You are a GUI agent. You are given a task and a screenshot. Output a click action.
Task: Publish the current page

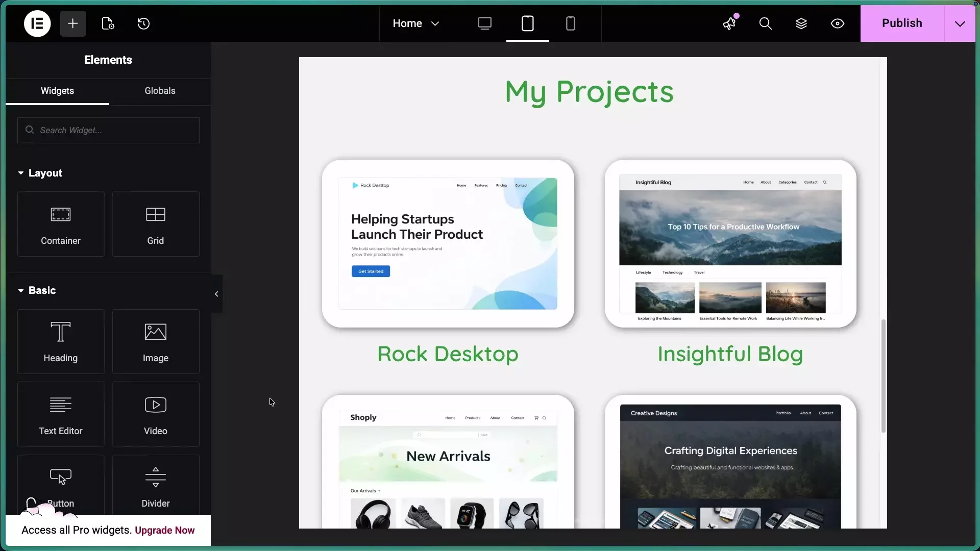coord(902,23)
